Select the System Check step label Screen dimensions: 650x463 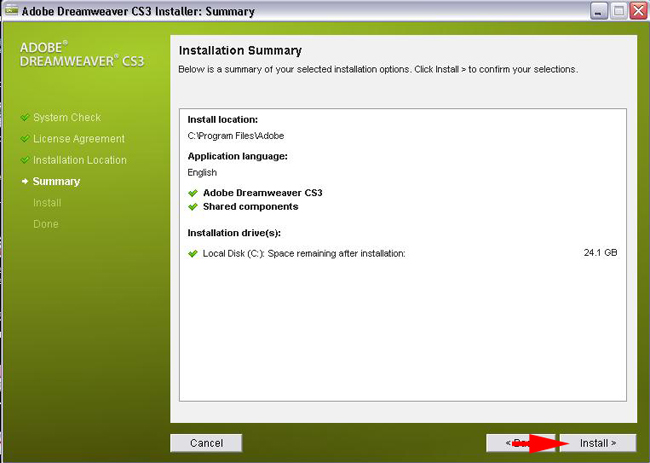67,118
